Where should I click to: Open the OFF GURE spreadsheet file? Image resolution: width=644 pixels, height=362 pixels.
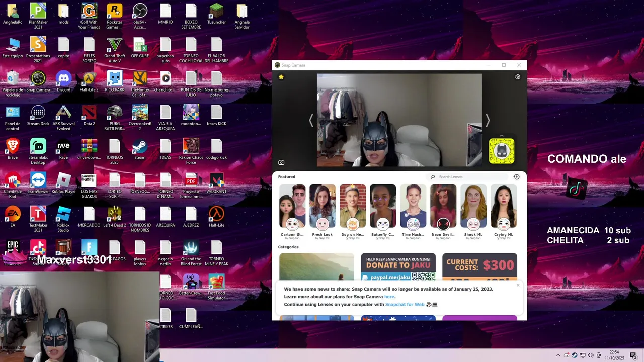140,48
